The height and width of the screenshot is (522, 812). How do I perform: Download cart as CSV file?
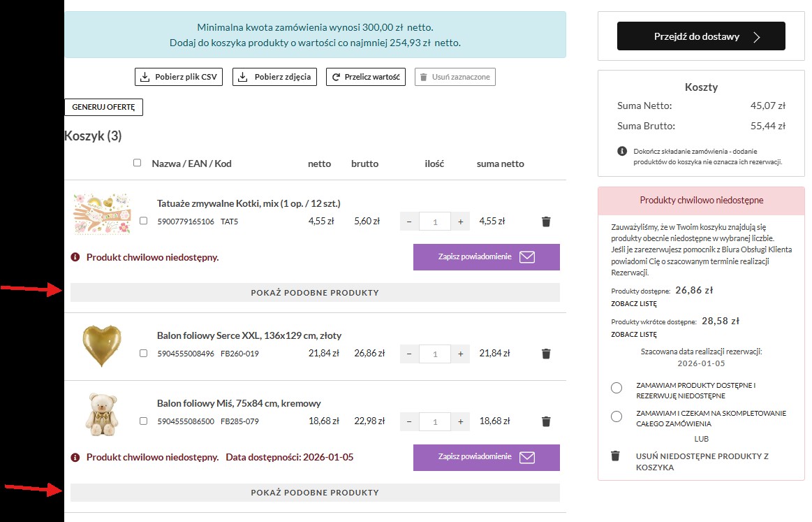tap(178, 77)
